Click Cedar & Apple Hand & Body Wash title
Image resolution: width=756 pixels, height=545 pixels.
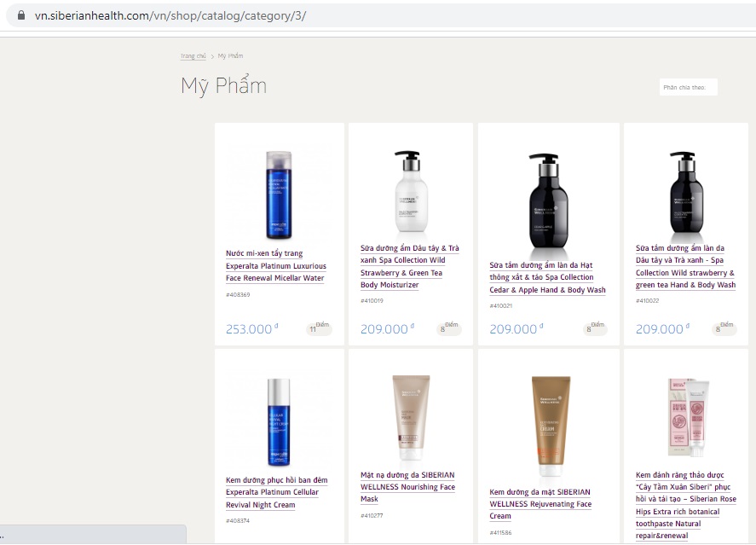point(547,277)
